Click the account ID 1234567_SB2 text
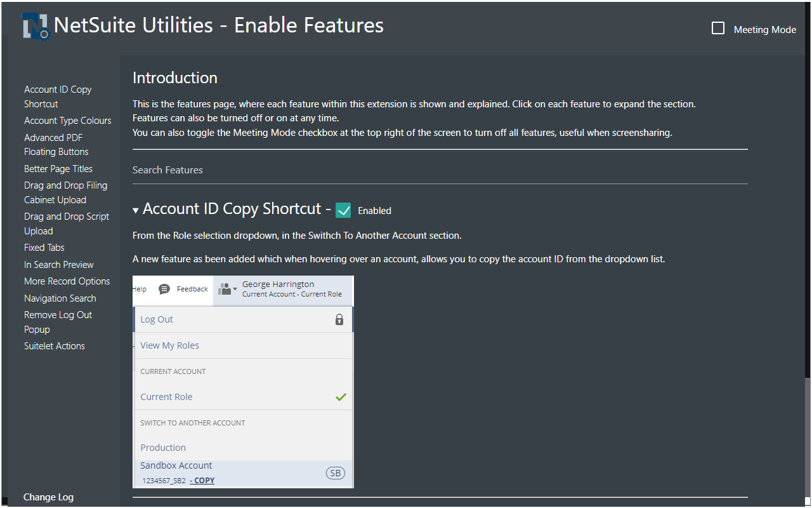Viewport: 812px width, 508px height. 164,481
